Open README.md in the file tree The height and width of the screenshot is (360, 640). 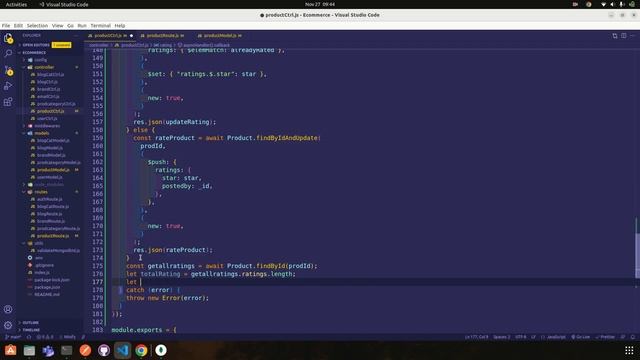pyautogui.click(x=47, y=295)
